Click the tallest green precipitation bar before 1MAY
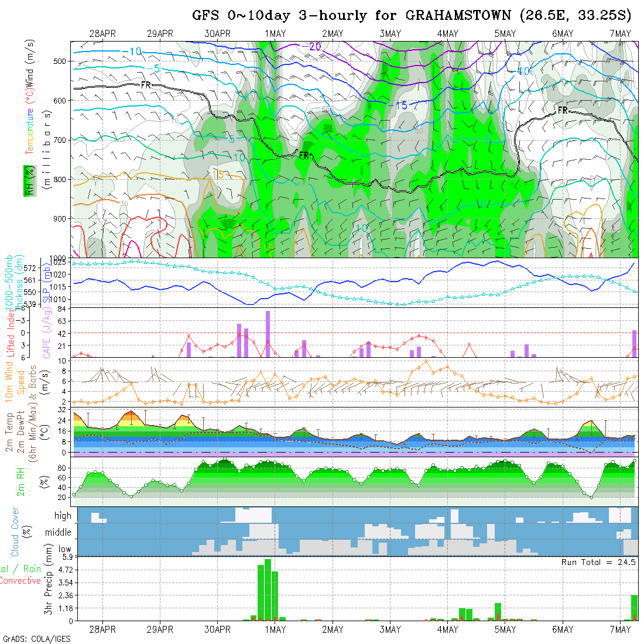This screenshot has height=644, width=644. (x=268, y=590)
